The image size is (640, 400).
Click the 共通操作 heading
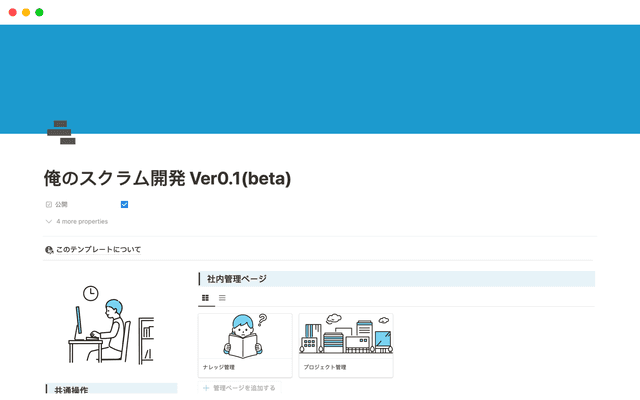click(71, 389)
